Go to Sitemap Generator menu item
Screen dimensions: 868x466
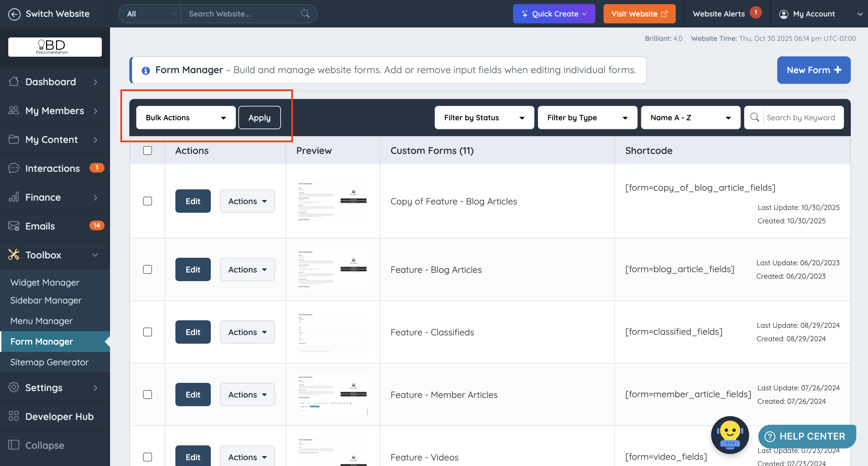[x=49, y=362]
